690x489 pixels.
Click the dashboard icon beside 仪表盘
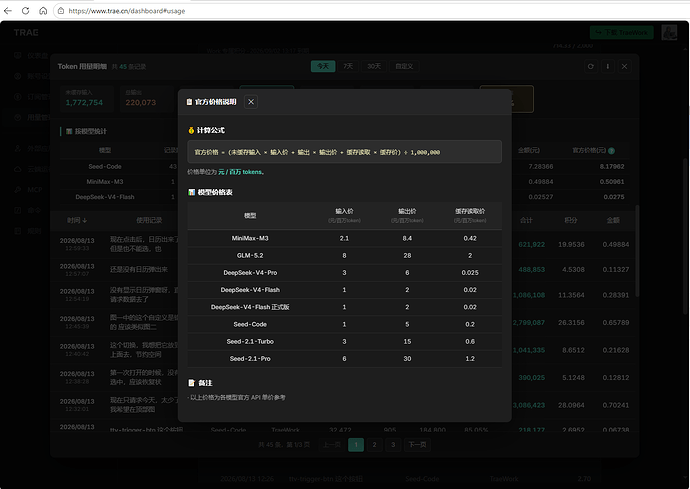[x=18, y=55]
